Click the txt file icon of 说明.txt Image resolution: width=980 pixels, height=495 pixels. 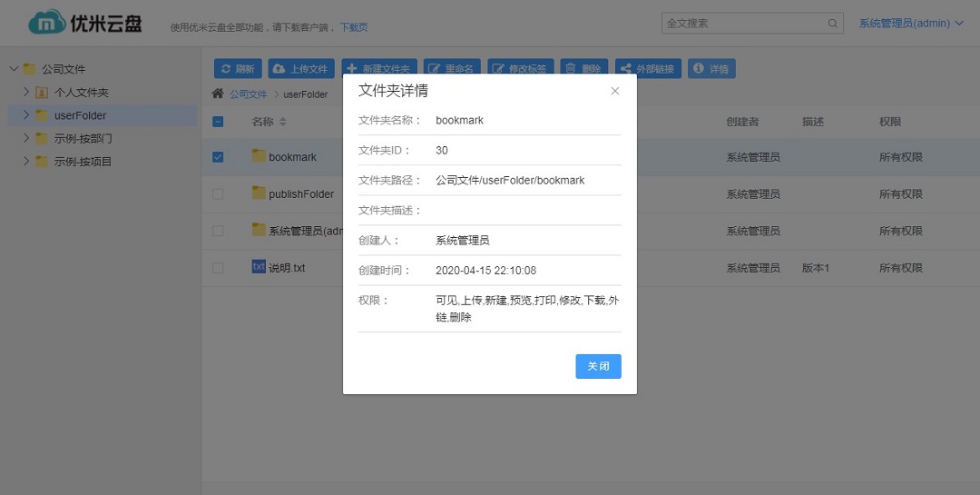coord(259,267)
